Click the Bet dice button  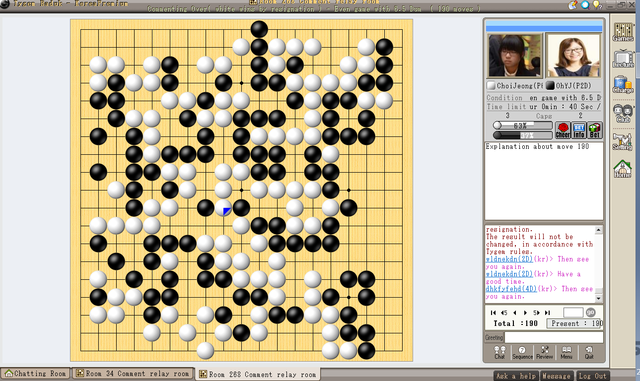pos(595,130)
